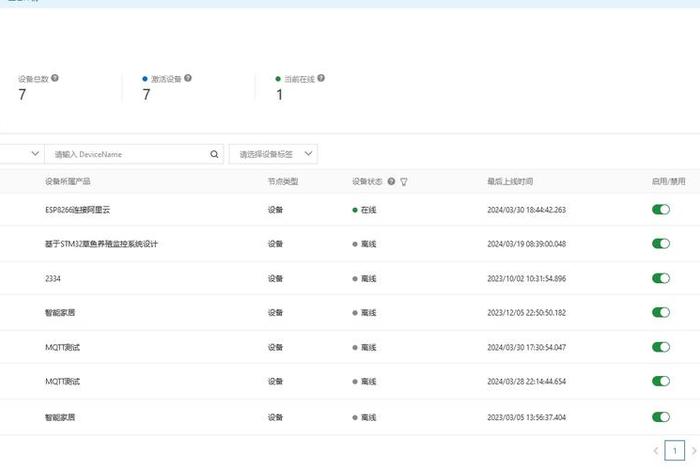
Task: Toggle switch for MQTT测试 row dated 2024/03/30
Action: [x=661, y=347]
